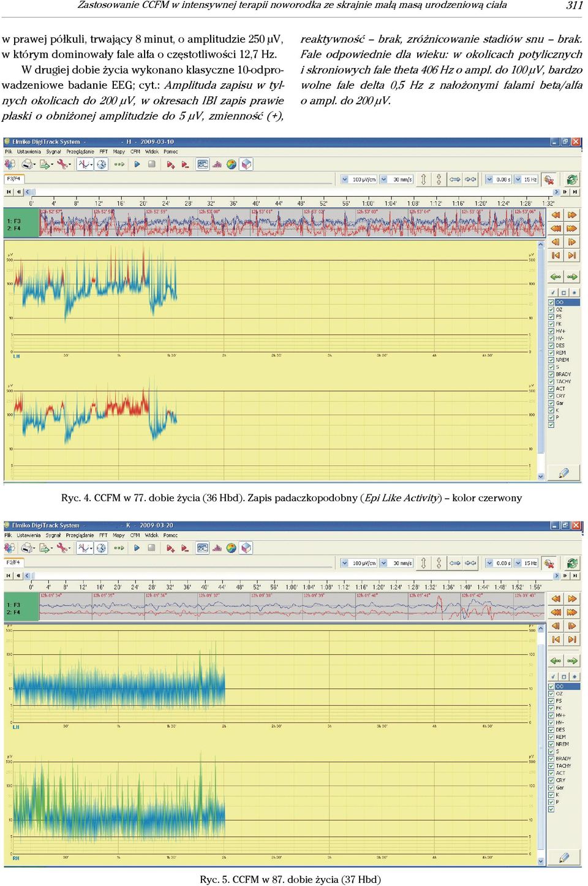The height and width of the screenshot is (886, 588).
Task: Jump to recording start button, upper 2009-03-10 window
Action: point(9,192)
